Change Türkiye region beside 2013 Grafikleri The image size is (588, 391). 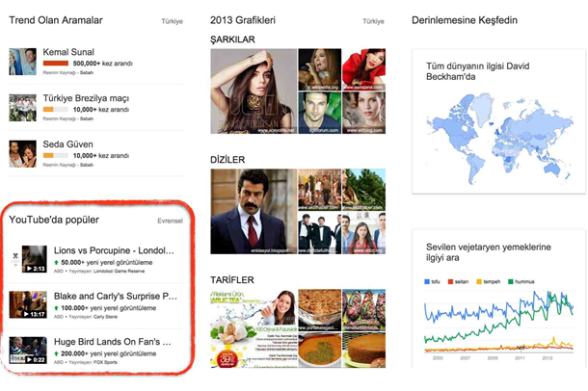click(372, 20)
